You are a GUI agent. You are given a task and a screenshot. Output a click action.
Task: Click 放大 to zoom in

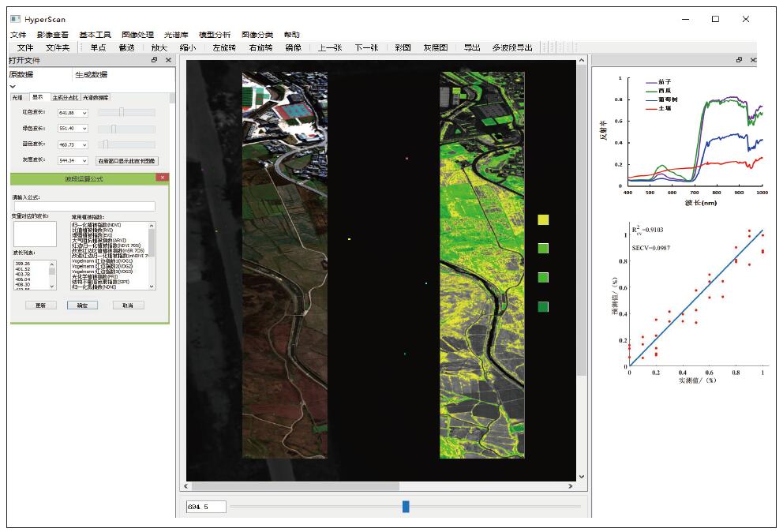(x=159, y=47)
